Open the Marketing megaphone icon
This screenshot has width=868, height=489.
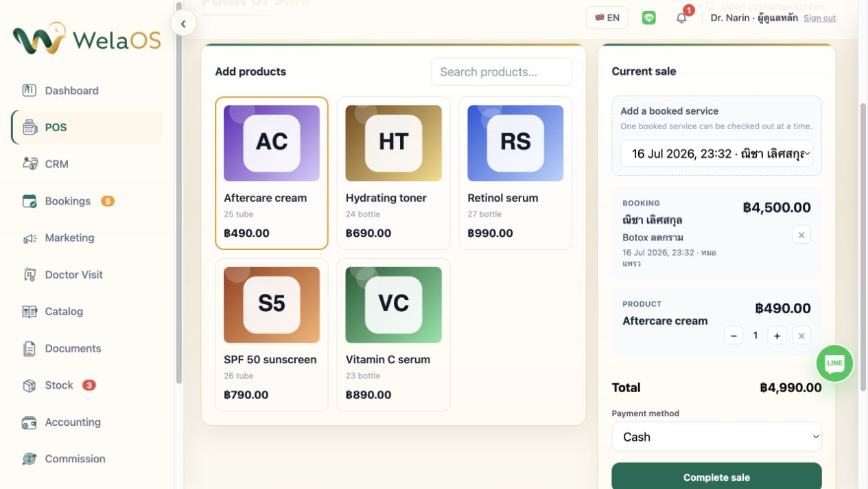tap(29, 238)
